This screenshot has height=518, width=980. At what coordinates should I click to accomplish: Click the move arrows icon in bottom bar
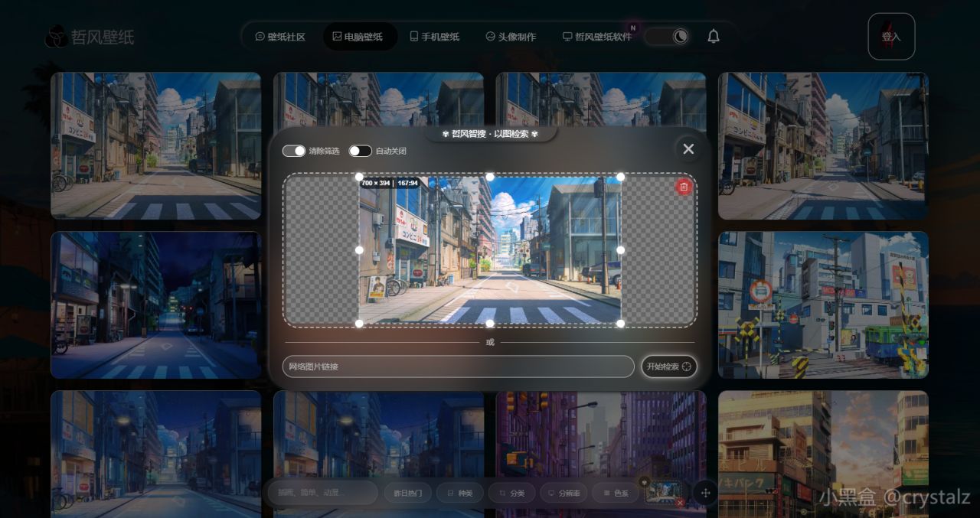tap(705, 493)
